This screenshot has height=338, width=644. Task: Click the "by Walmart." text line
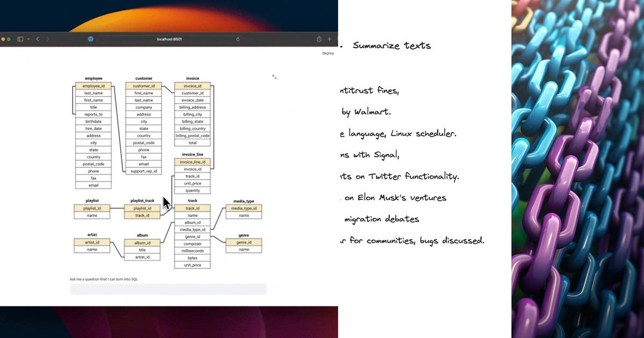point(366,112)
